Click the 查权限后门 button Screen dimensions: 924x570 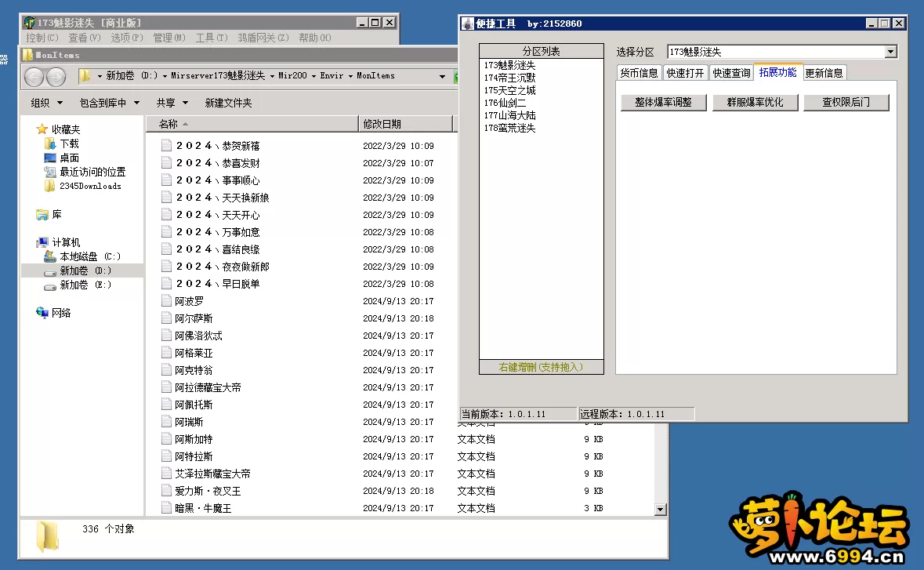(846, 102)
